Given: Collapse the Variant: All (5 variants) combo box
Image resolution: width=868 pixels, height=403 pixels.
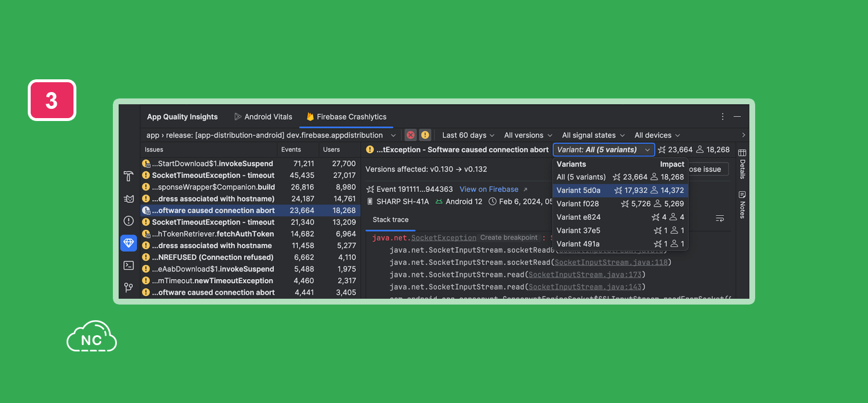Looking at the screenshot, I should [x=604, y=149].
